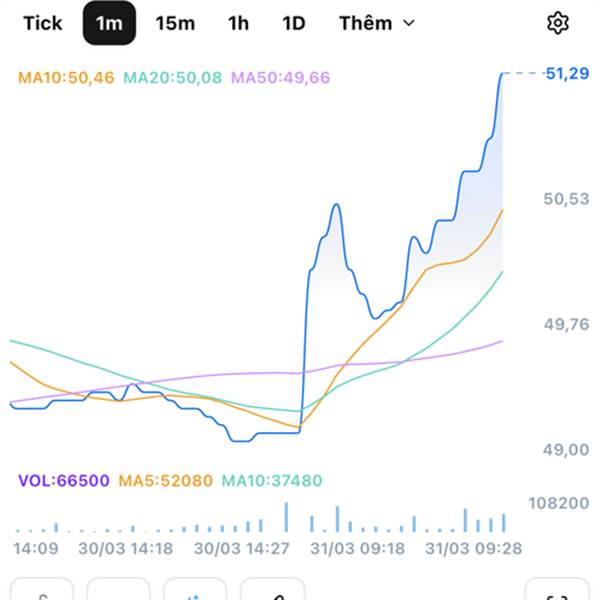Click the MA5:52080 volume average label
Viewport: 600px width, 600px height.
pyautogui.click(x=166, y=481)
